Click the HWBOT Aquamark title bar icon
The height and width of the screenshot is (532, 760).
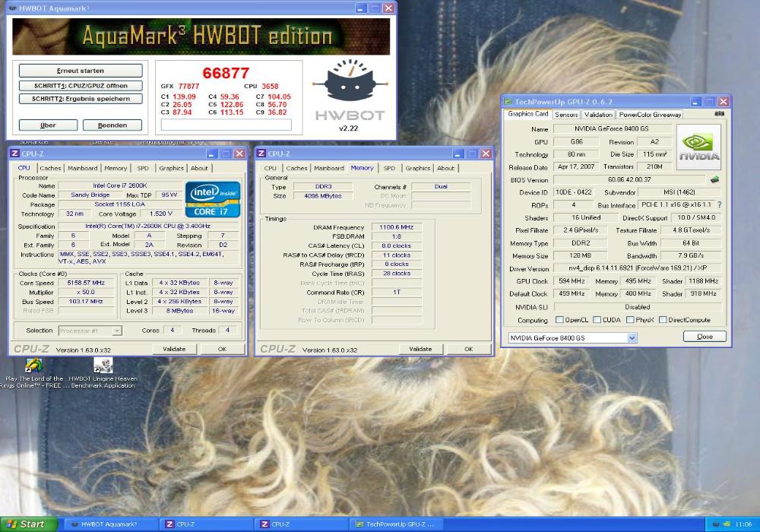[x=13, y=8]
